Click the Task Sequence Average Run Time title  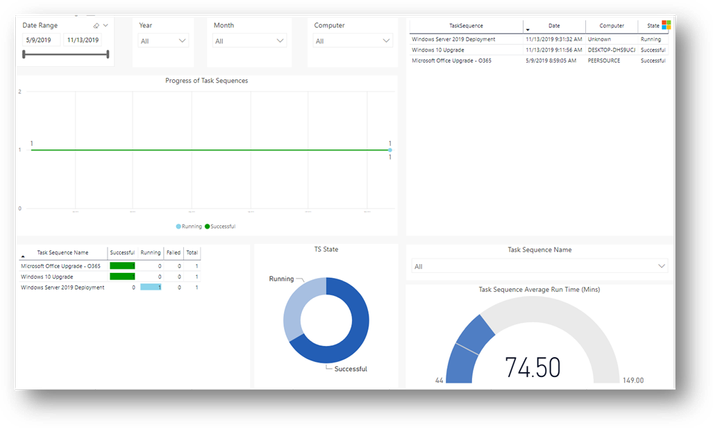539,289
